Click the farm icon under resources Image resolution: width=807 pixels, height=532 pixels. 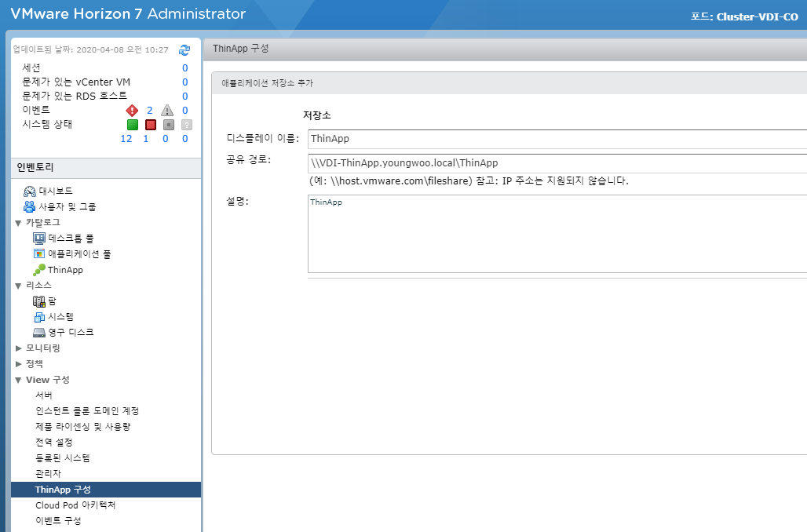[x=39, y=301]
